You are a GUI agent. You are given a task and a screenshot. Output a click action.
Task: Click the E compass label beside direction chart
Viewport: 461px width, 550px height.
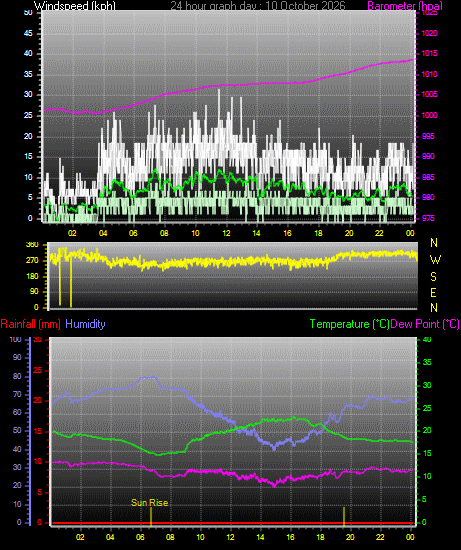434,292
